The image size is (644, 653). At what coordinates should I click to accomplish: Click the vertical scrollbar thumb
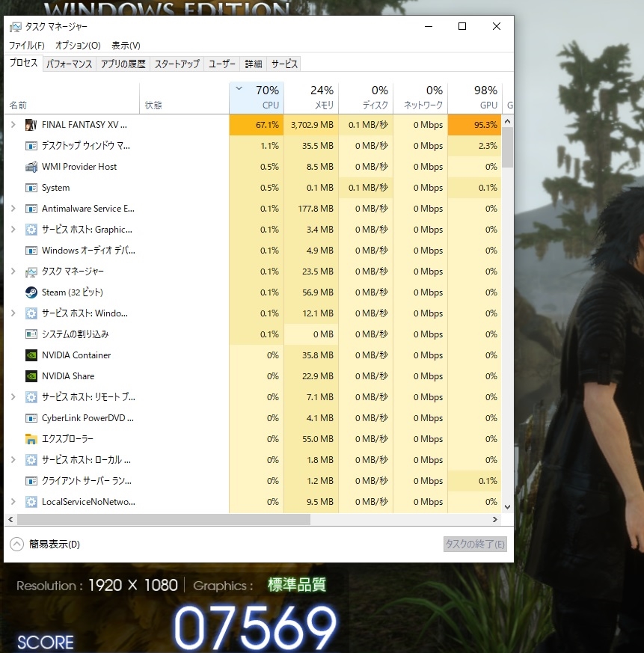click(x=507, y=147)
